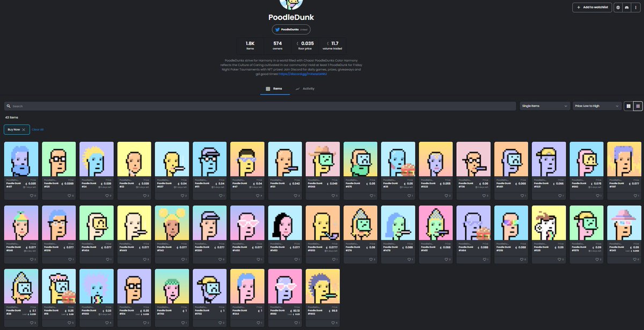Open Poodle Dunk #1802 mohawk character
The height and width of the screenshot is (330, 644).
click(x=323, y=287)
